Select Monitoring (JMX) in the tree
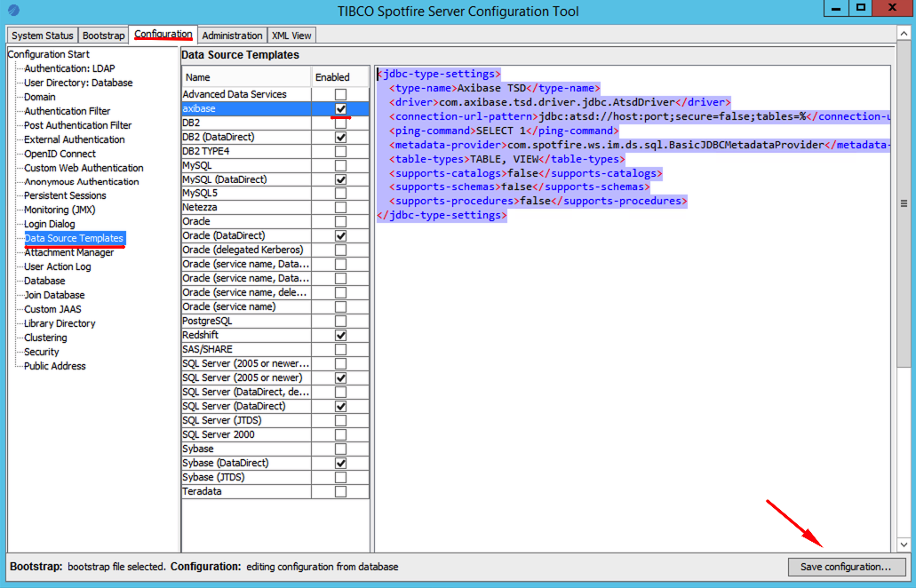The height and width of the screenshot is (588, 916). [60, 210]
